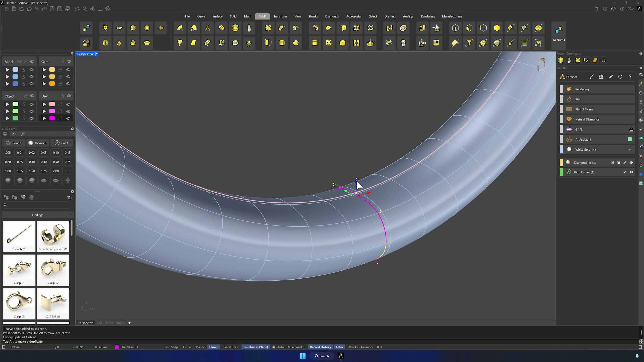This screenshot has width=644, height=362.
Task: Click the Metal layers stack icon
Action: click(19, 62)
